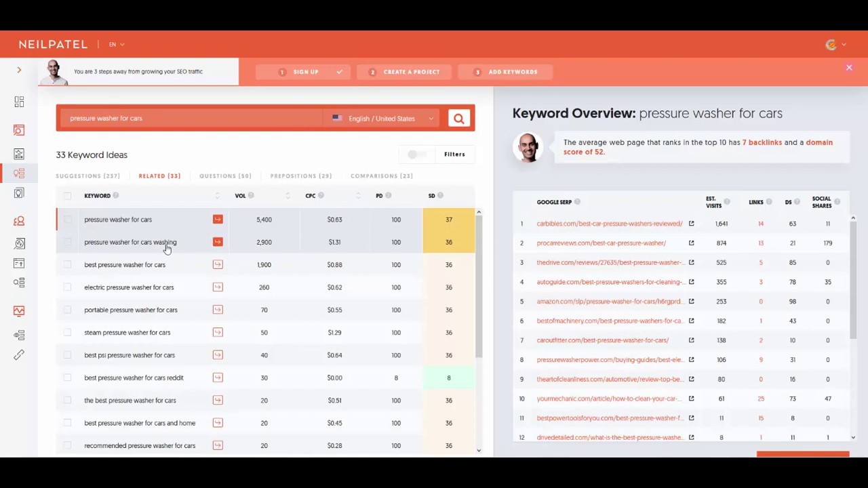The image size is (868, 488).
Task: Click the Add Keywords step button
Action: [505, 72]
